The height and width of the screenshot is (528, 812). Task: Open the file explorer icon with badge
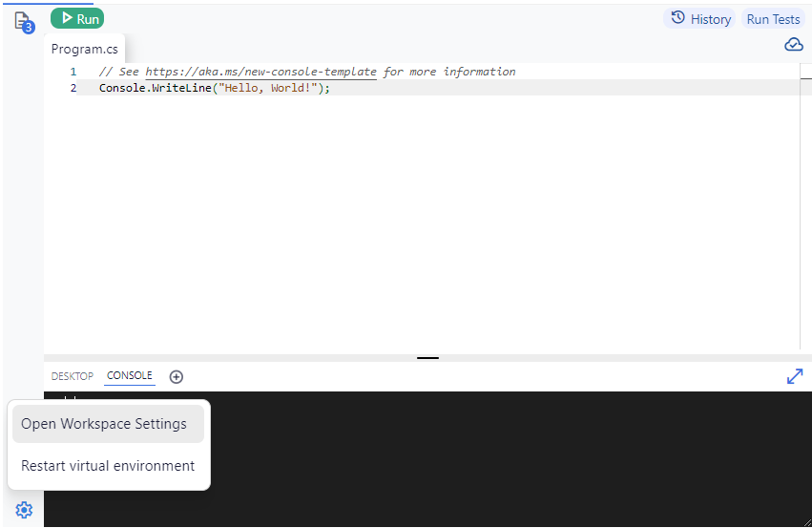pos(23,22)
